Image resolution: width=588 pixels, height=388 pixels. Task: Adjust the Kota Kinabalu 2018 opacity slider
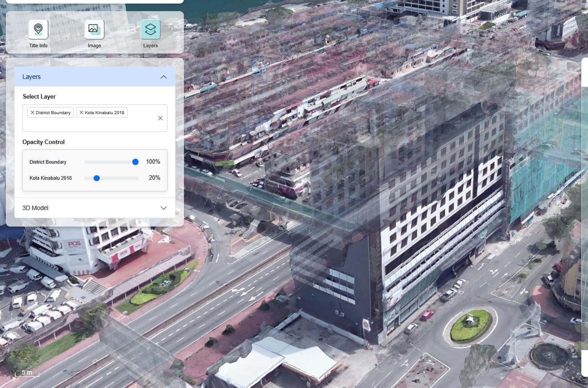click(96, 178)
